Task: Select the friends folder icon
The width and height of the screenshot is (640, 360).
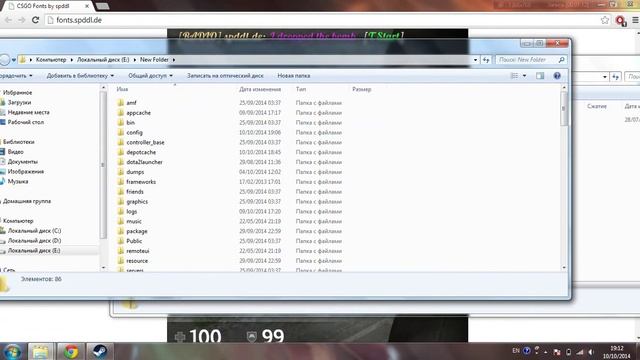Action: point(120,191)
